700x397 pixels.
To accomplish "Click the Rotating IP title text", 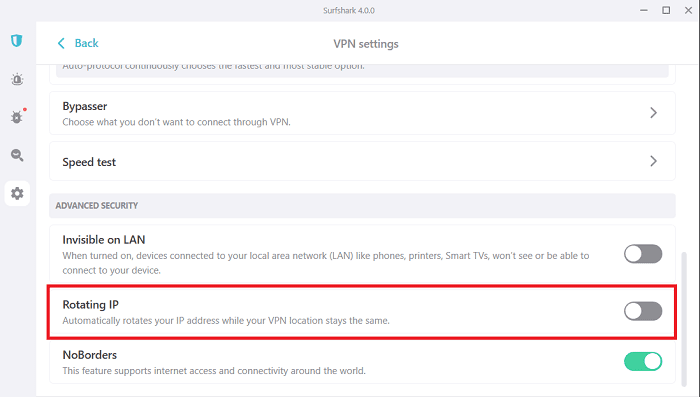I will (91, 305).
